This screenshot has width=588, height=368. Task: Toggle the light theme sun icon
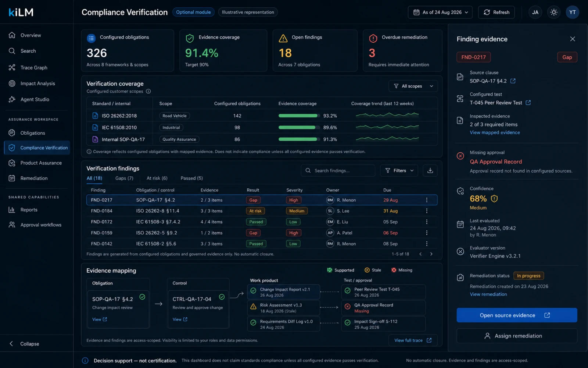(554, 12)
